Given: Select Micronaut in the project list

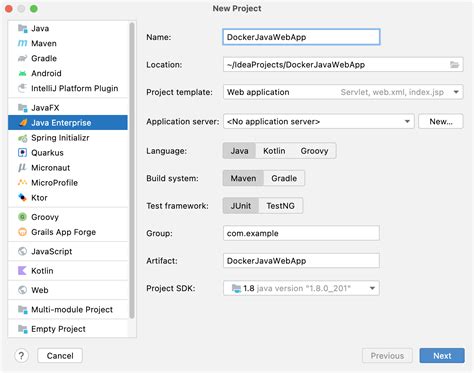Looking at the screenshot, I should (68, 168).
